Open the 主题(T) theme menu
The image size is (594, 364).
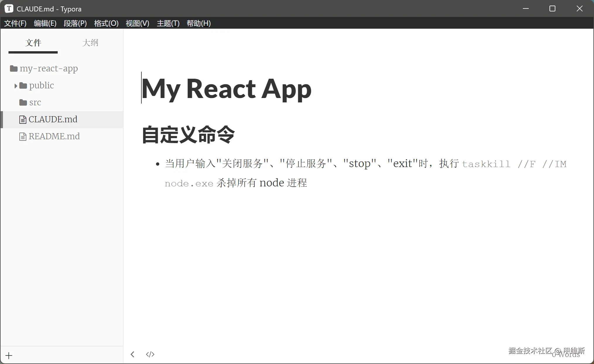[x=168, y=23]
